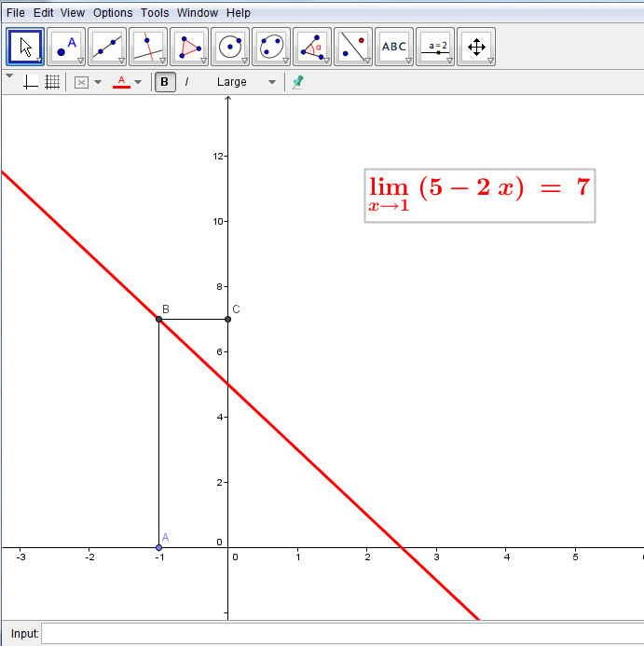The width and height of the screenshot is (644, 646).
Task: Expand the Circle tool submenu arrow
Action: (x=244, y=61)
